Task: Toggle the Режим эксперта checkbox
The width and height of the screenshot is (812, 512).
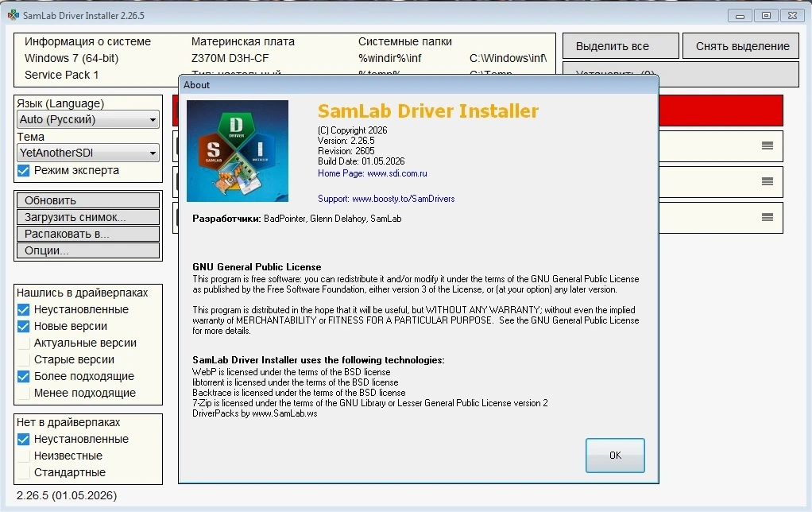Action: tap(23, 170)
